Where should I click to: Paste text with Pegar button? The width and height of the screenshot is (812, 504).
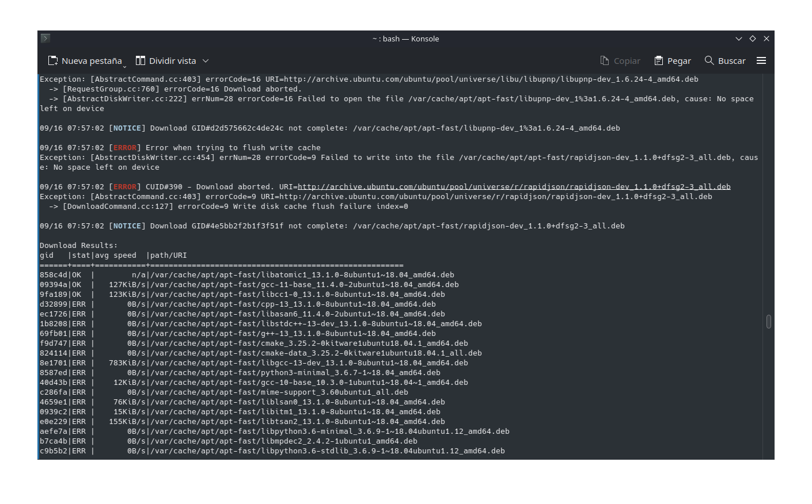click(673, 61)
